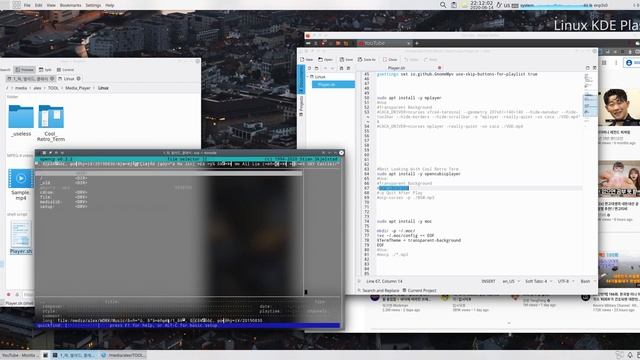Viewport: 640px width, 360px height.
Task: Click the US keyboard layout indicator
Action: click(507, 5)
